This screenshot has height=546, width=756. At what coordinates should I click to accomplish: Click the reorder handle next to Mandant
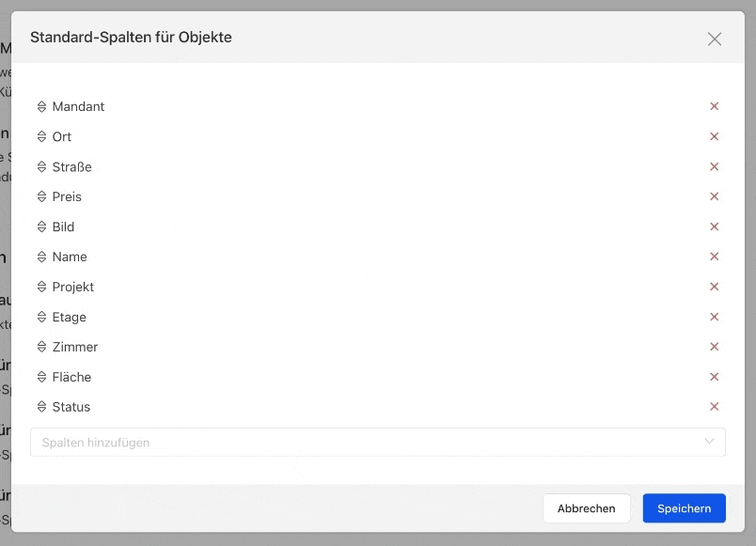[x=42, y=106]
